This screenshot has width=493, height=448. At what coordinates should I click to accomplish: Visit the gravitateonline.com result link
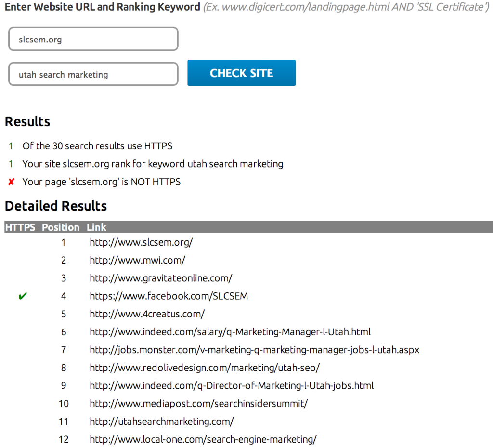pos(161,278)
